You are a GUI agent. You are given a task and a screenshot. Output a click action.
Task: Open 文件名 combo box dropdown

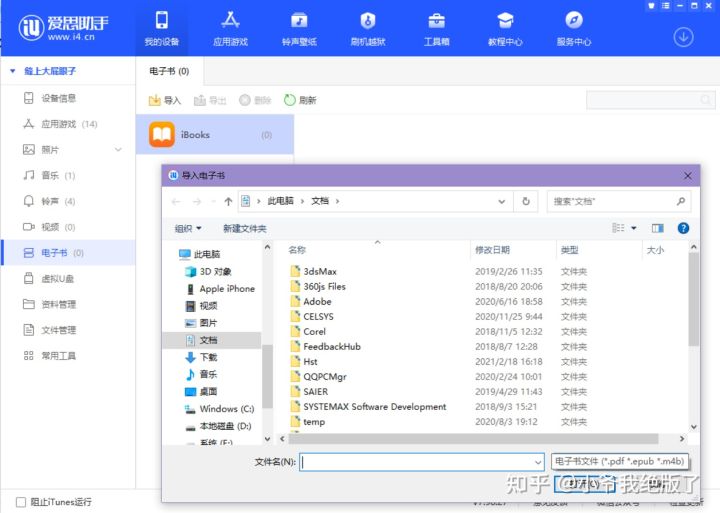[538, 462]
